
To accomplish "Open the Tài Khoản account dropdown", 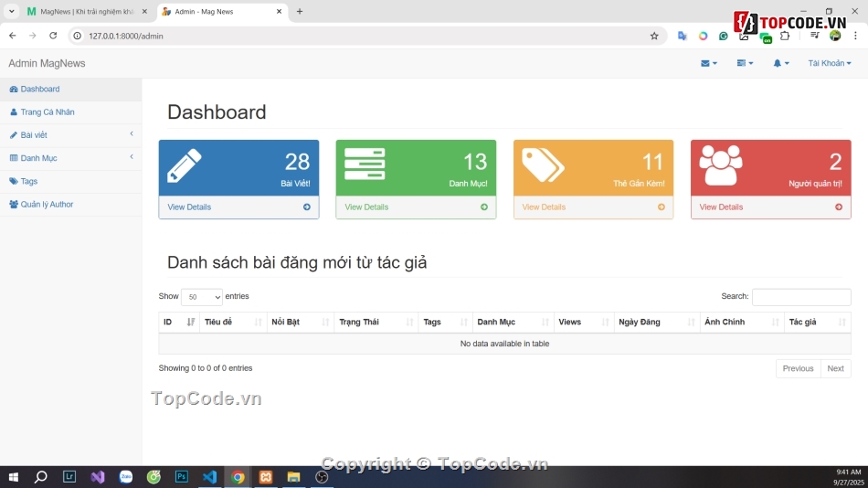I will pos(830,63).
